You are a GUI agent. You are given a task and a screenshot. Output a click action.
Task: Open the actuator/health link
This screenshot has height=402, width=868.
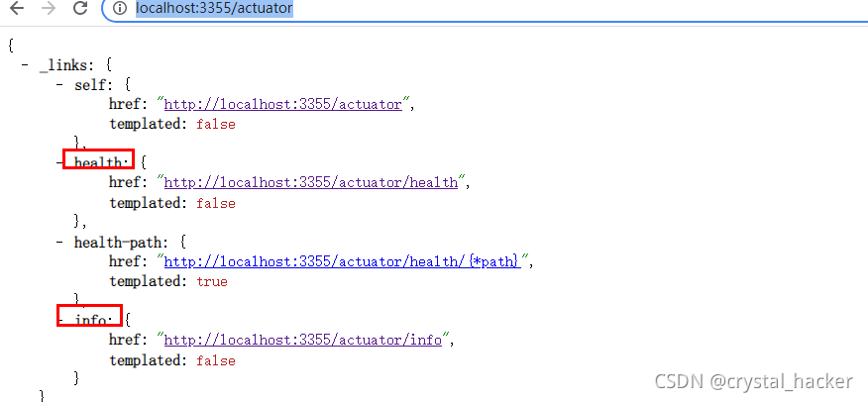click(311, 182)
